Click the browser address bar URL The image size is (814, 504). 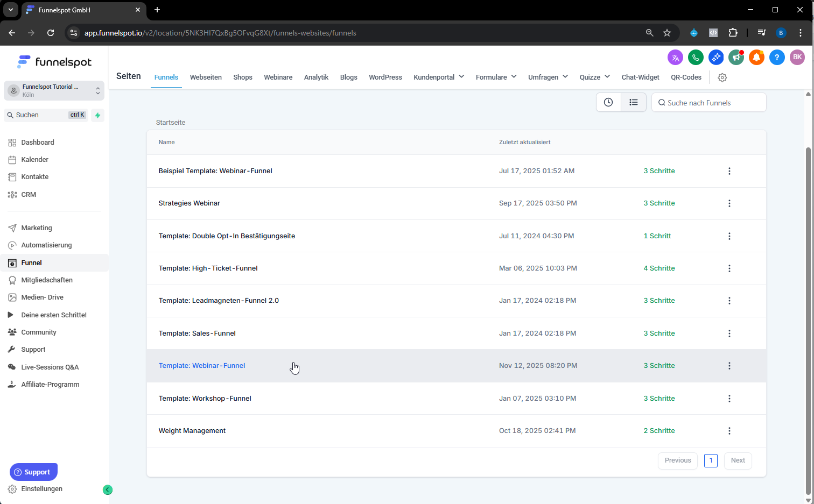(220, 33)
